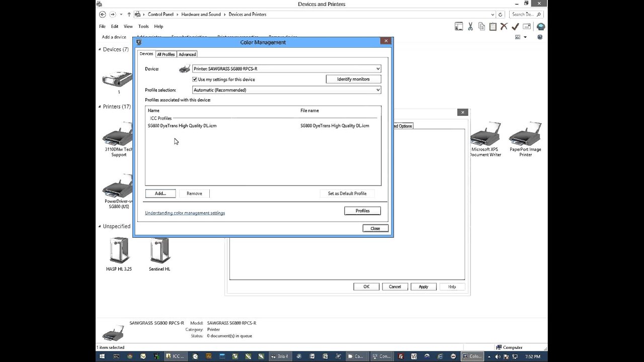Close the Color Management dialog via Close button
644x362 pixels.
[375, 228]
